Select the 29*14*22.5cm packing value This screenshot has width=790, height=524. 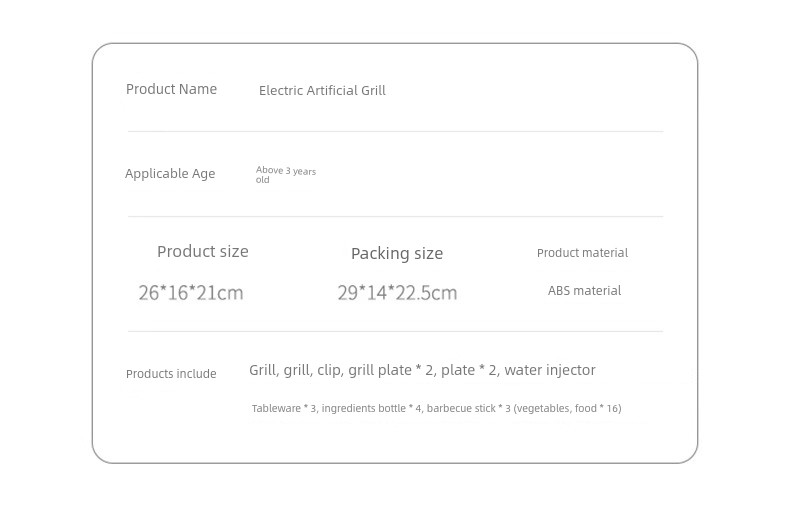click(398, 293)
